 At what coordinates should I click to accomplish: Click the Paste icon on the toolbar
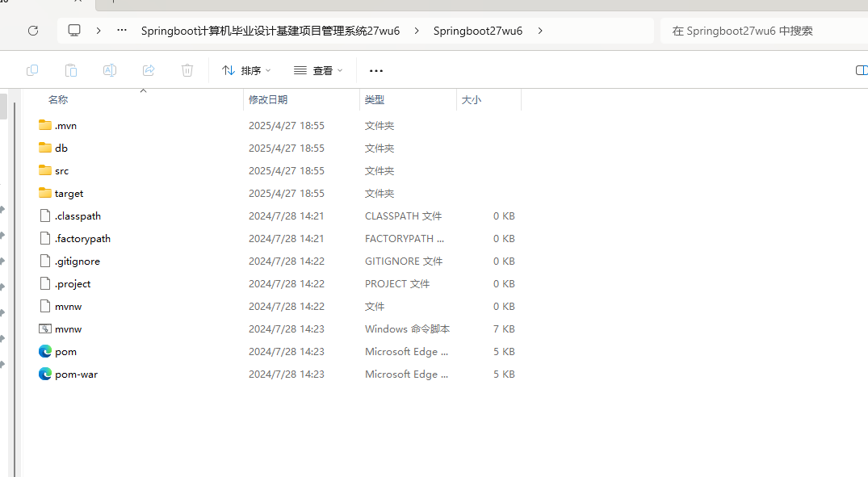tap(71, 70)
